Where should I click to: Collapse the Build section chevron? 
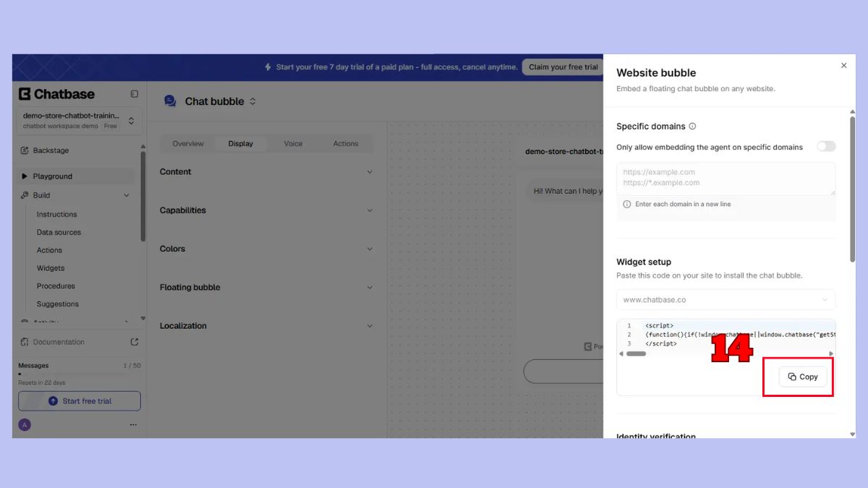point(127,195)
